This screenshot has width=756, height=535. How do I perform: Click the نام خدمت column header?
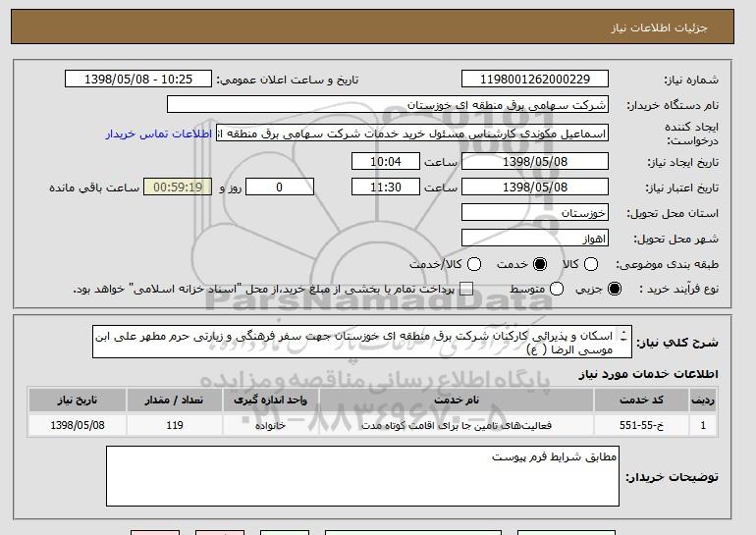[459, 400]
